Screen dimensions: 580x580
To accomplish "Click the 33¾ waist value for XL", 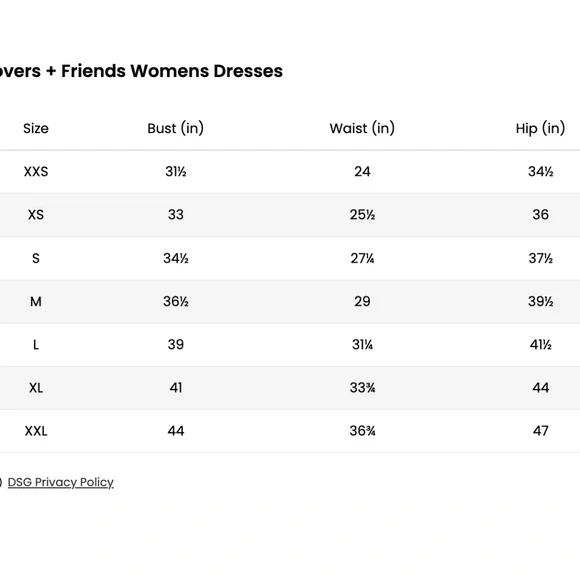I will click(x=362, y=388).
